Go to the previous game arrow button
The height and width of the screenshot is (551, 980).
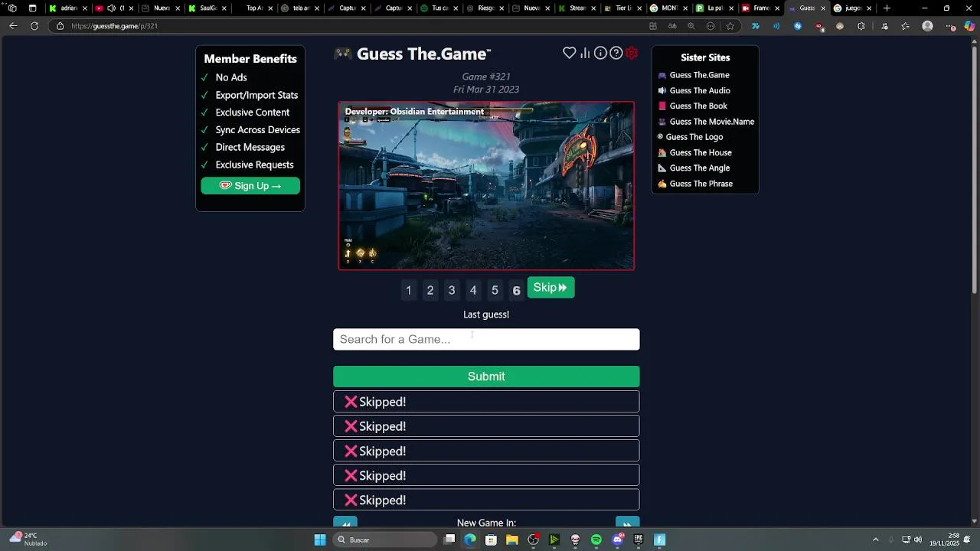[x=345, y=523]
